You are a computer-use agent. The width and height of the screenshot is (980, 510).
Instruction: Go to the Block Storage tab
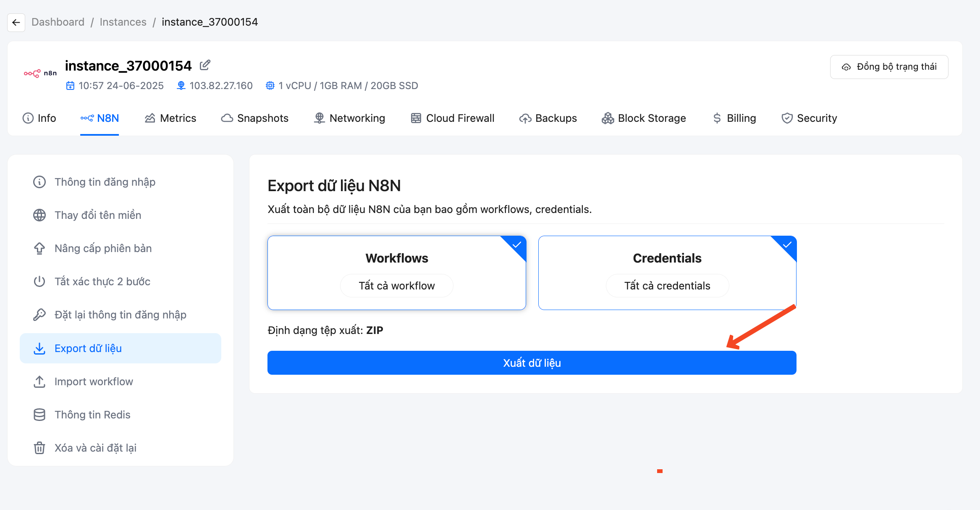coord(644,118)
